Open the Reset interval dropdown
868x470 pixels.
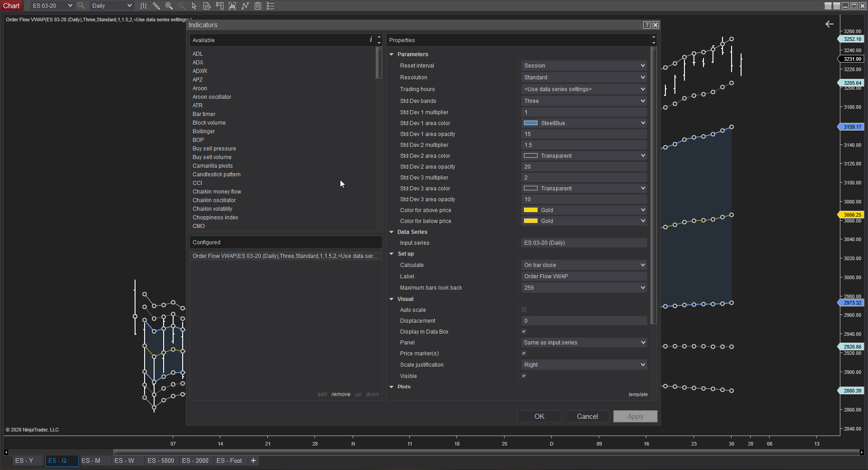(x=584, y=66)
